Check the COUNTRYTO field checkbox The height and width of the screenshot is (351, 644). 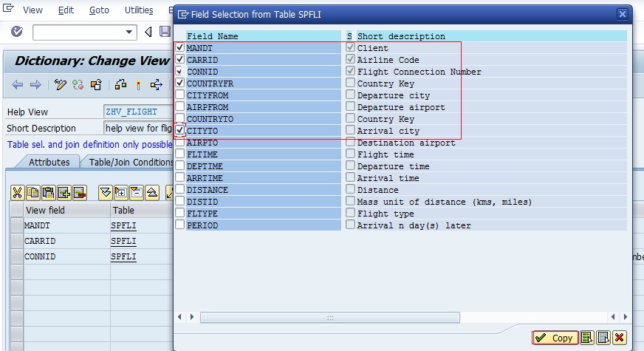tap(180, 119)
